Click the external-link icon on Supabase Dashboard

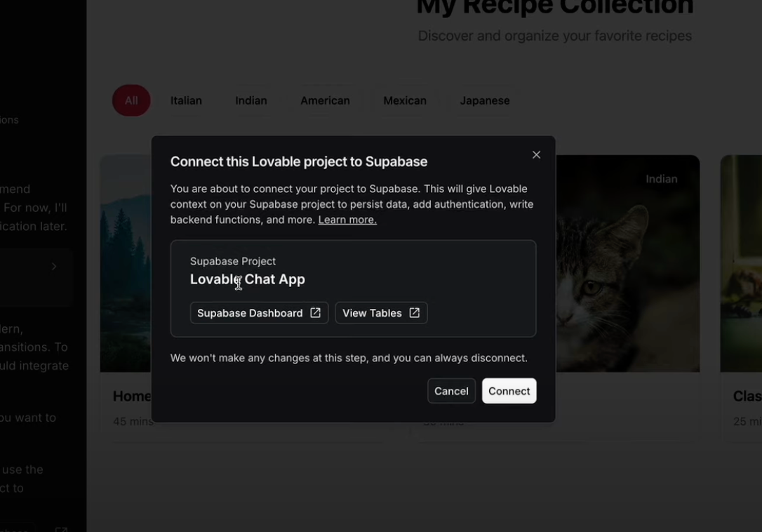coord(315,313)
